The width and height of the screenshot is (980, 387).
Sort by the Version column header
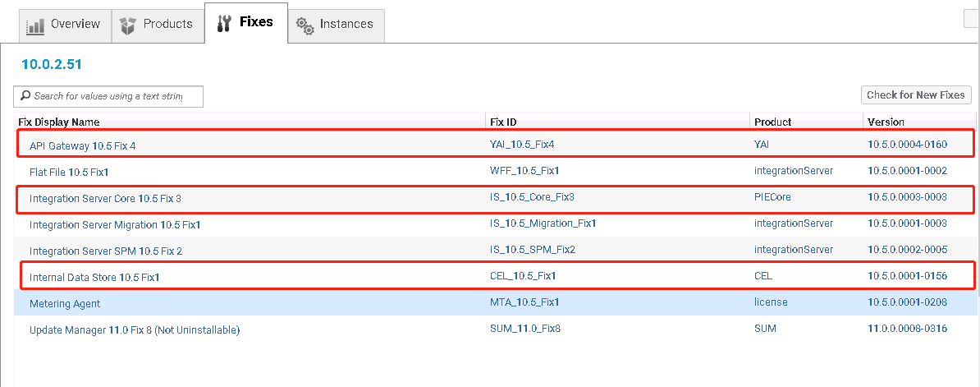click(886, 122)
